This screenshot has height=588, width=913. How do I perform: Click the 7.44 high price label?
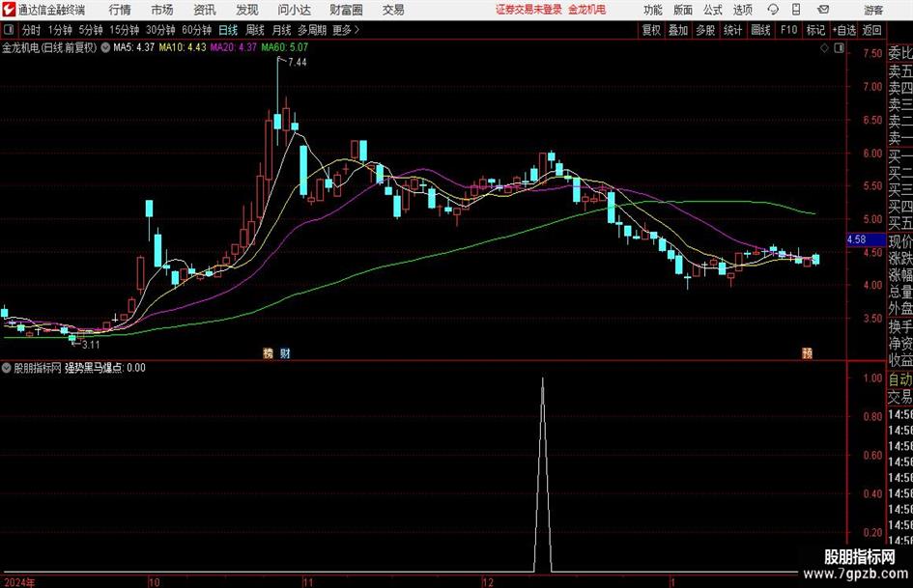click(x=297, y=62)
